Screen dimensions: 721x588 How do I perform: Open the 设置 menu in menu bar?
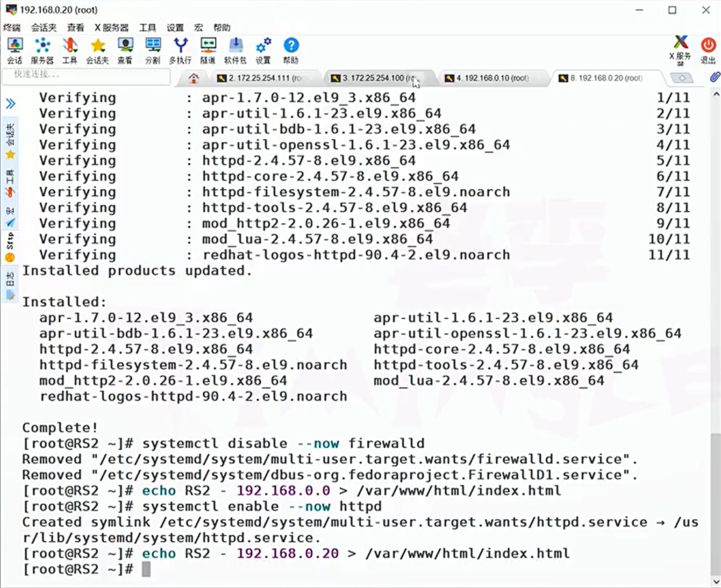(175, 28)
